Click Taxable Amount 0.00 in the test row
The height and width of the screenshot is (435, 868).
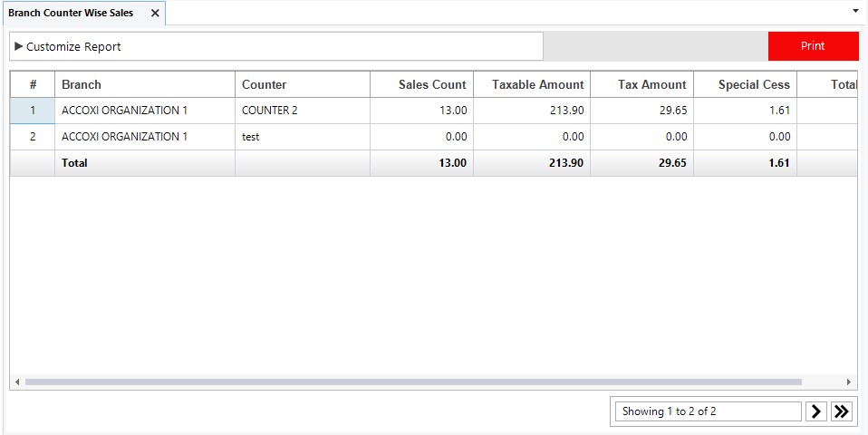[x=532, y=137]
